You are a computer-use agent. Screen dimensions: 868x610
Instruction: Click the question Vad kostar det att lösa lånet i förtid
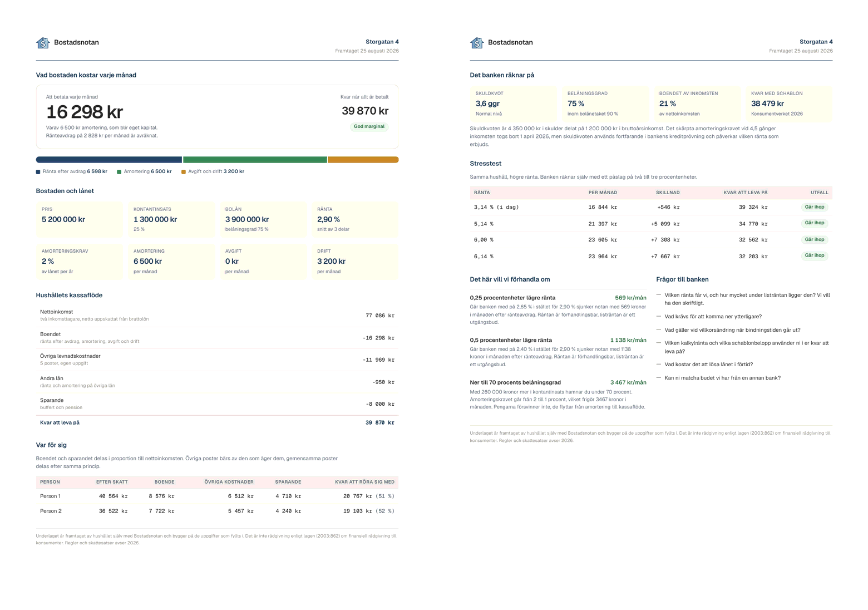pyautogui.click(x=708, y=365)
